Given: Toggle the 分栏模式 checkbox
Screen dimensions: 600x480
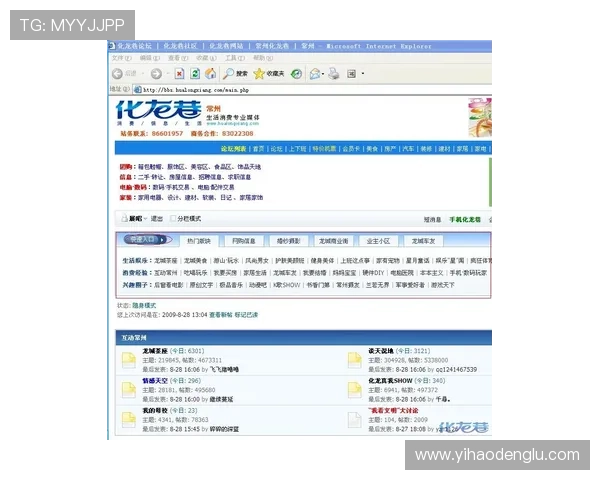Looking at the screenshot, I should click(x=173, y=219).
